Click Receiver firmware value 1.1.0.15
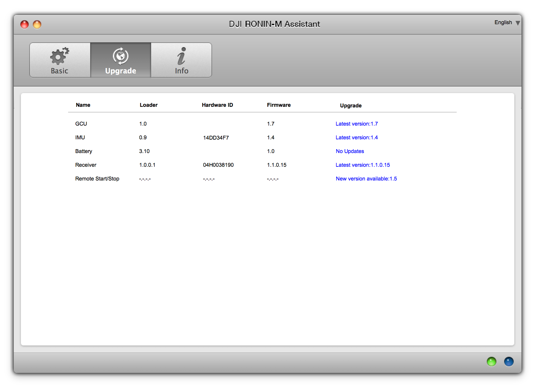The image size is (537, 392). [x=277, y=165]
